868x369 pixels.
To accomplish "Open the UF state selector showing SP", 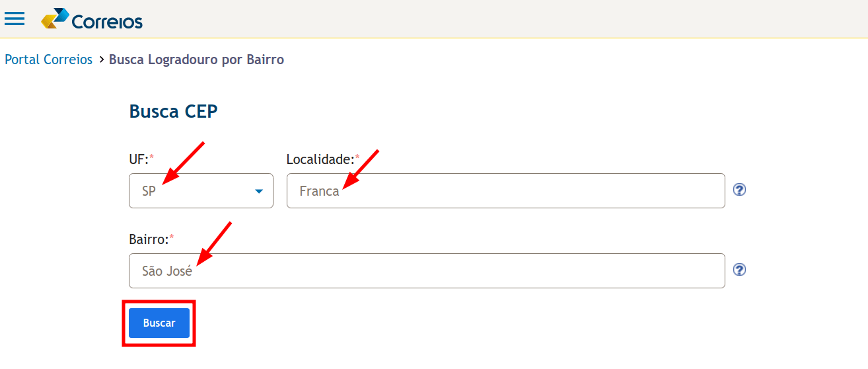I will click(x=192, y=191).
